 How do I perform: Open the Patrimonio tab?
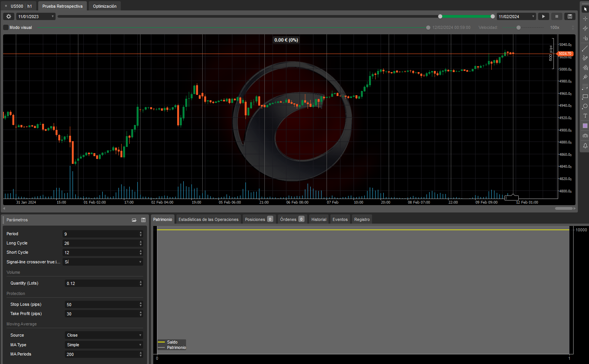162,219
